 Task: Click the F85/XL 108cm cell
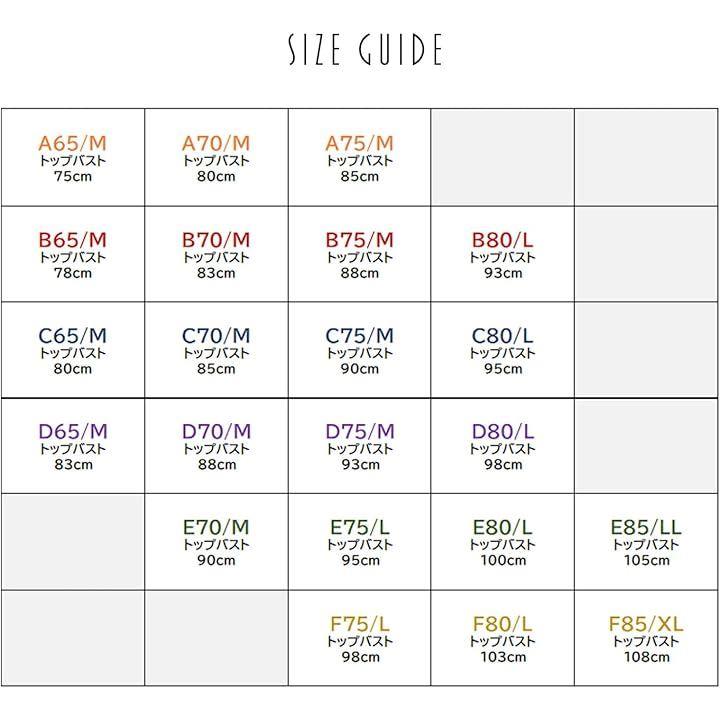pos(646,638)
